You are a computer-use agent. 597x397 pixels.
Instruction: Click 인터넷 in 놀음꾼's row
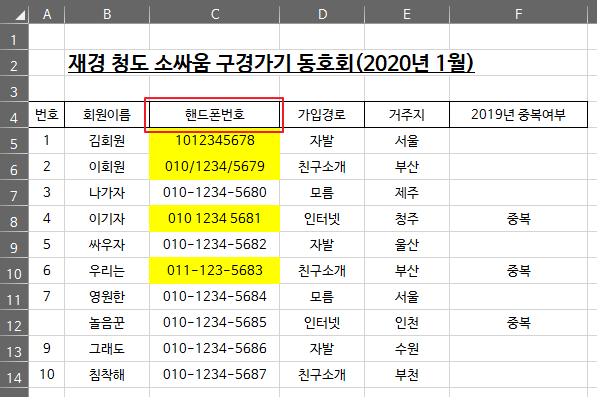click(322, 322)
